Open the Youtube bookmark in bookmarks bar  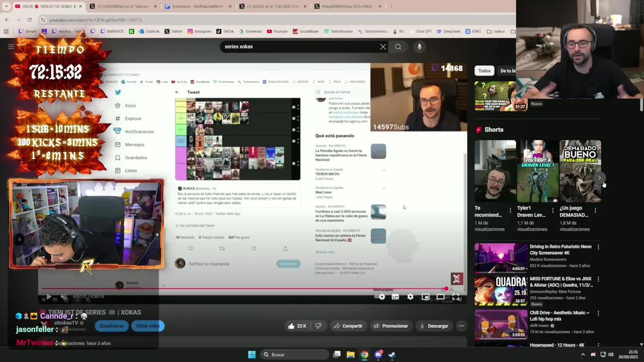[x=277, y=31]
